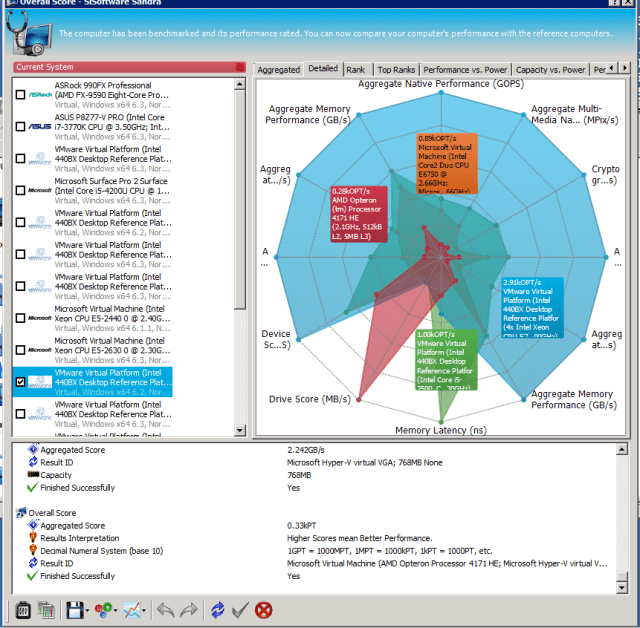Click the colored gears options icon
Image resolution: width=640 pixels, height=628 pixels.
tap(103, 610)
